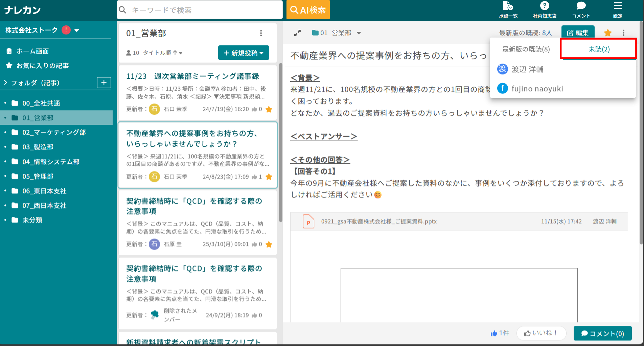Click the PowerPoint icon on the attached 提案資料 file
The image size is (644, 346).
point(308,222)
